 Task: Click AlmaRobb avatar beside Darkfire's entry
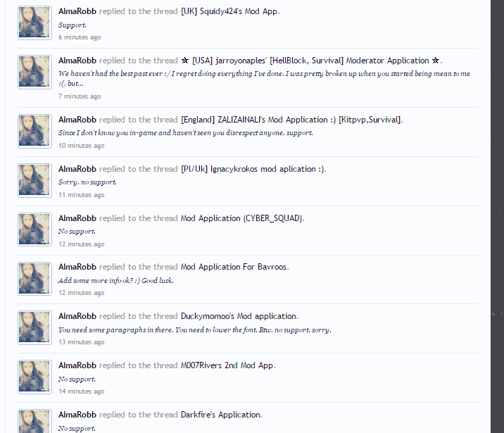(34, 421)
